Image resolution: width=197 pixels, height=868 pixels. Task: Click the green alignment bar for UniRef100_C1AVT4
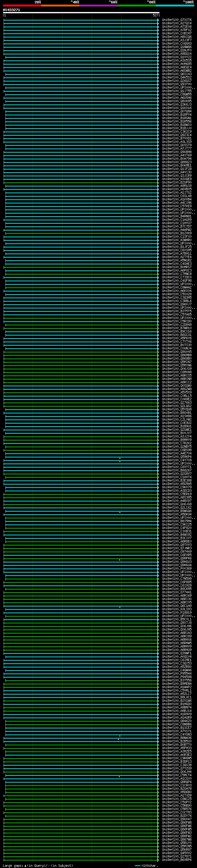pos(81,477)
